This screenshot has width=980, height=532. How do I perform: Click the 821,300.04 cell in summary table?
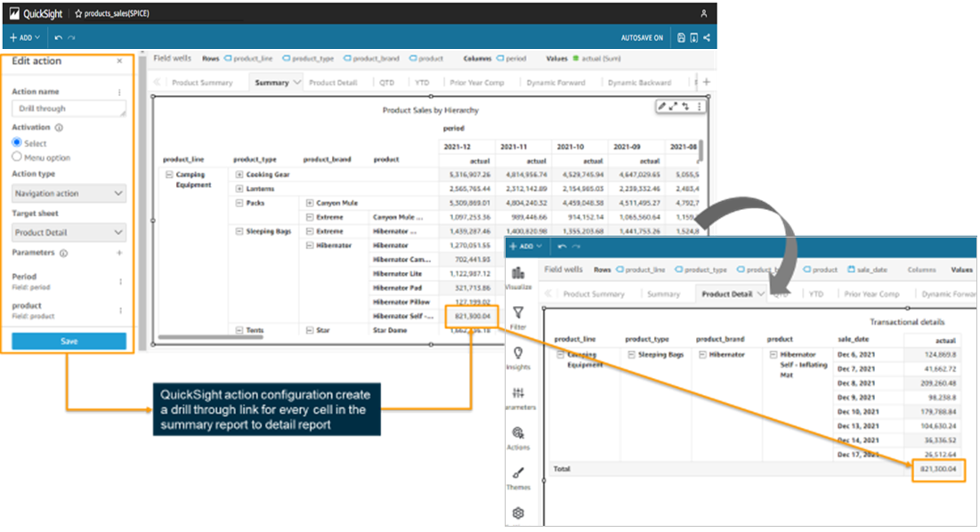pos(472,317)
